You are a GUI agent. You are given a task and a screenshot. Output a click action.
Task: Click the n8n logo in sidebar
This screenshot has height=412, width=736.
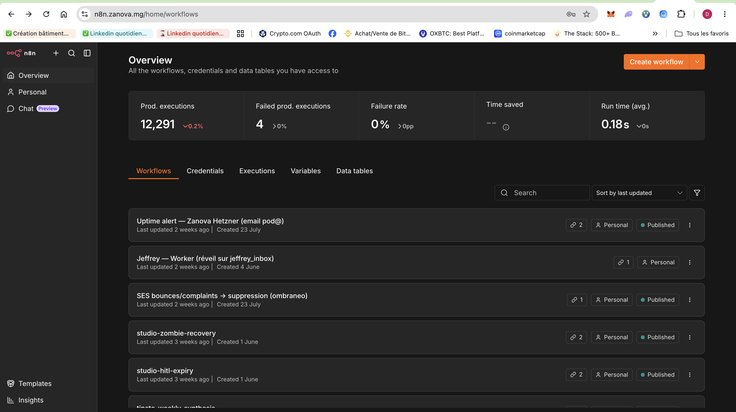pyautogui.click(x=21, y=53)
